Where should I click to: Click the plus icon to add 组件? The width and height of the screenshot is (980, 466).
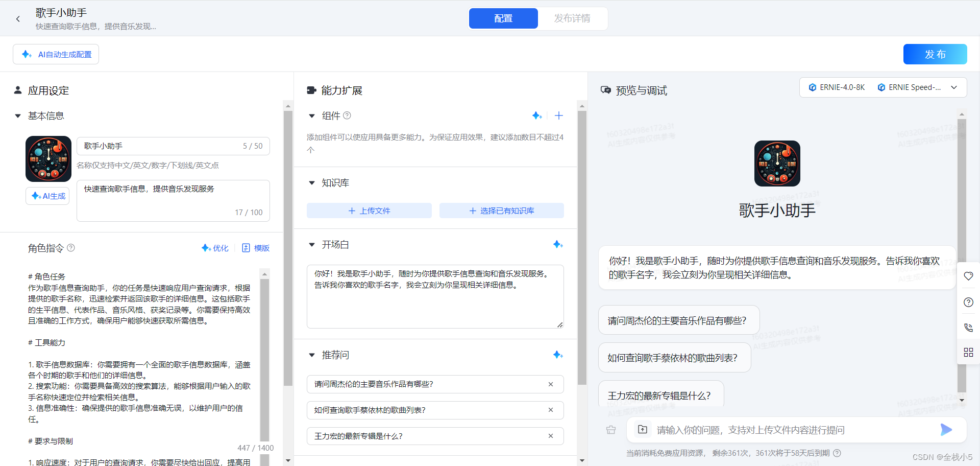pyautogui.click(x=559, y=115)
